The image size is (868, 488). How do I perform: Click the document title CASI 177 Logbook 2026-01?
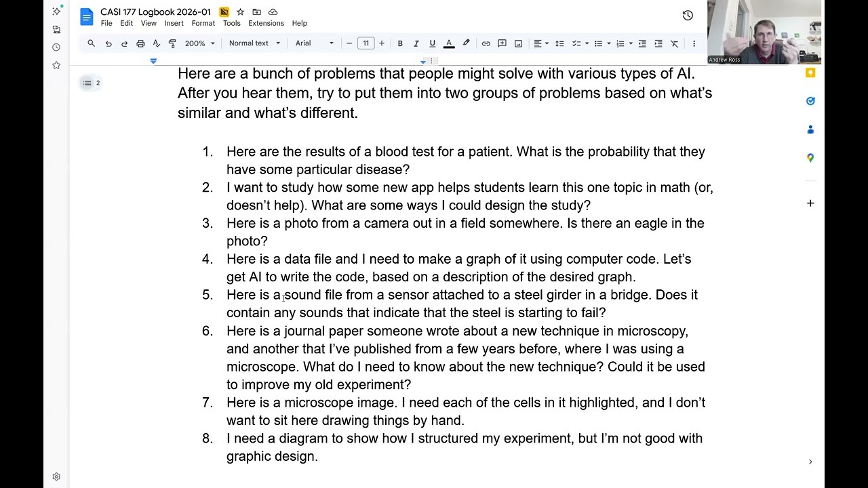[x=155, y=12]
